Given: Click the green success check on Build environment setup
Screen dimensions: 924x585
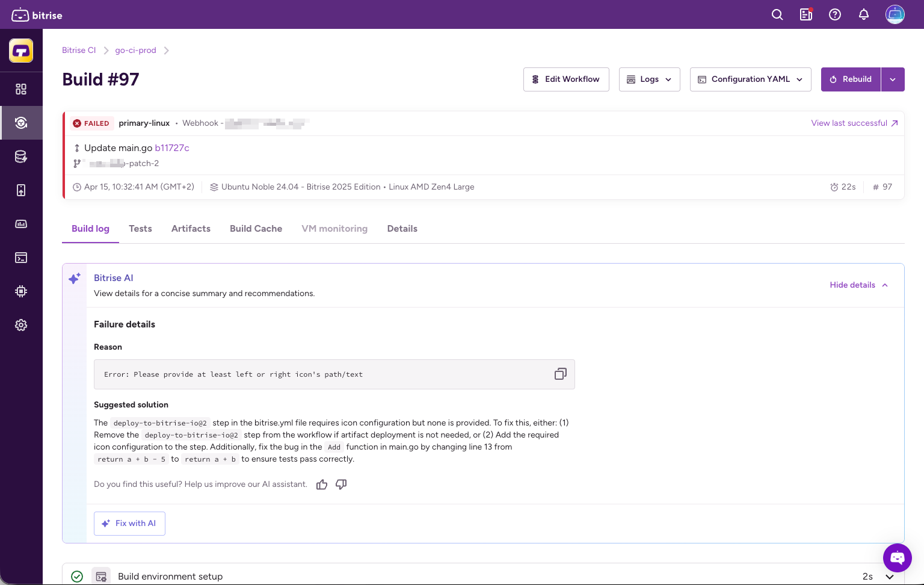Looking at the screenshot, I should 77,577.
